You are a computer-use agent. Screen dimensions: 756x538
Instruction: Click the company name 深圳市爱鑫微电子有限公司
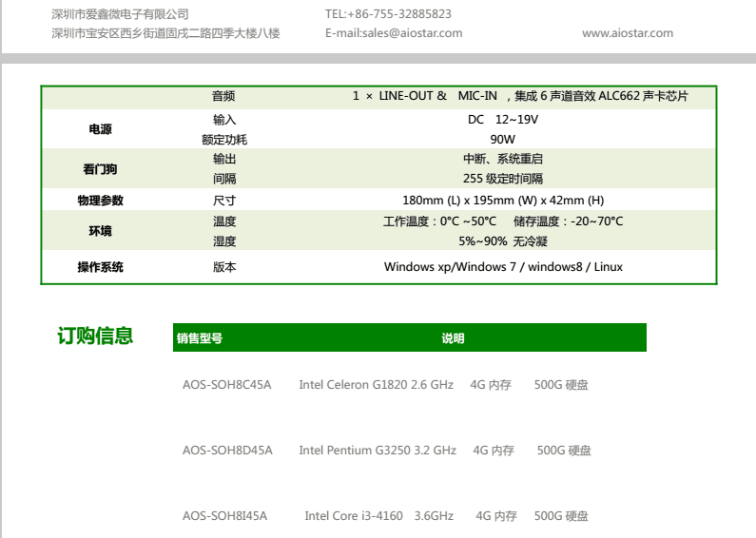point(120,14)
